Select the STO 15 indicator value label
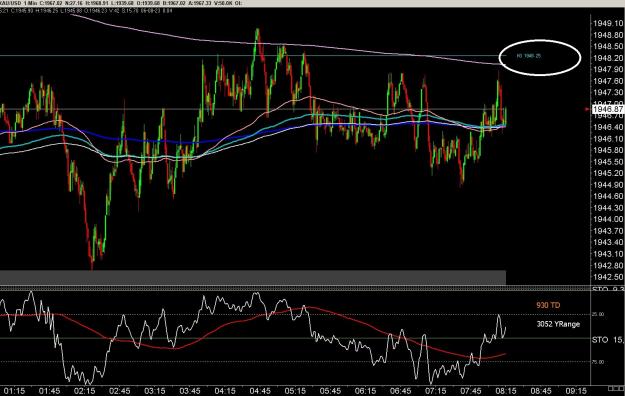 607,340
